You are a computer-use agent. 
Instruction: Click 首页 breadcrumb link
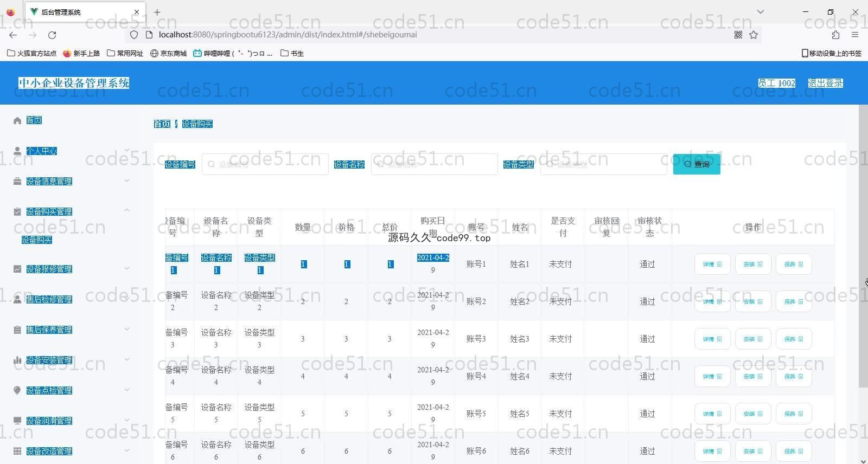(162, 124)
